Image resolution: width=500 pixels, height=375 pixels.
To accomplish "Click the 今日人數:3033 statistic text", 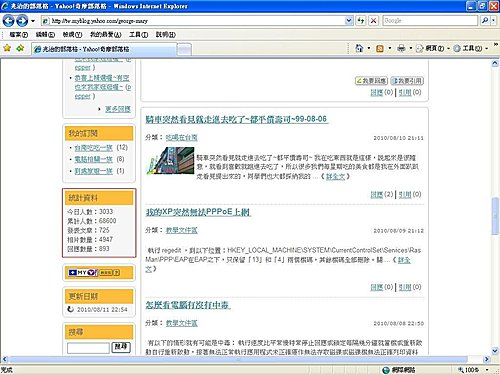I will click(90, 212).
